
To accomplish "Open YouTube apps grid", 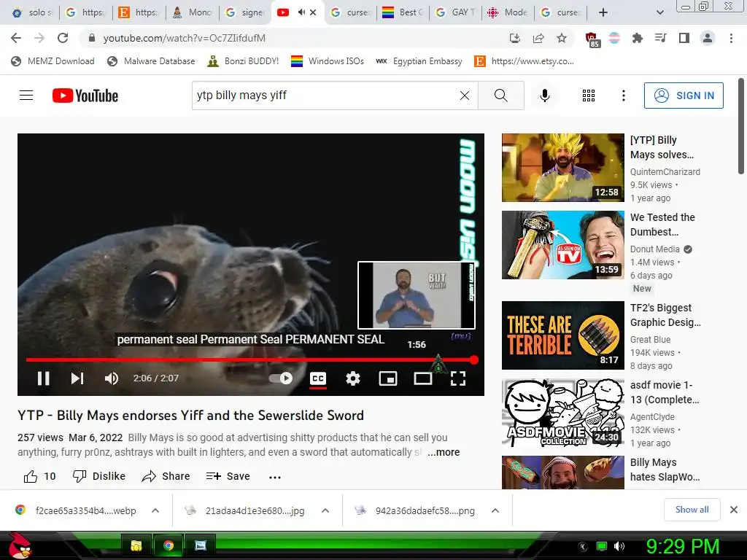I will pyautogui.click(x=589, y=96).
